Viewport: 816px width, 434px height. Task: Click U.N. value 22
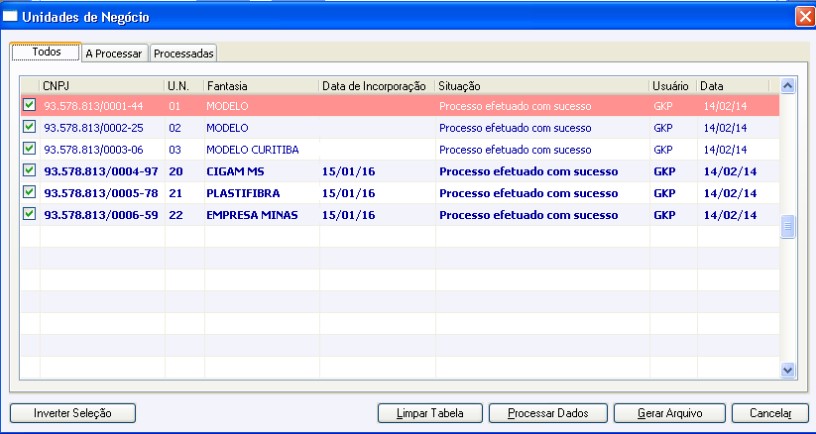pos(176,215)
